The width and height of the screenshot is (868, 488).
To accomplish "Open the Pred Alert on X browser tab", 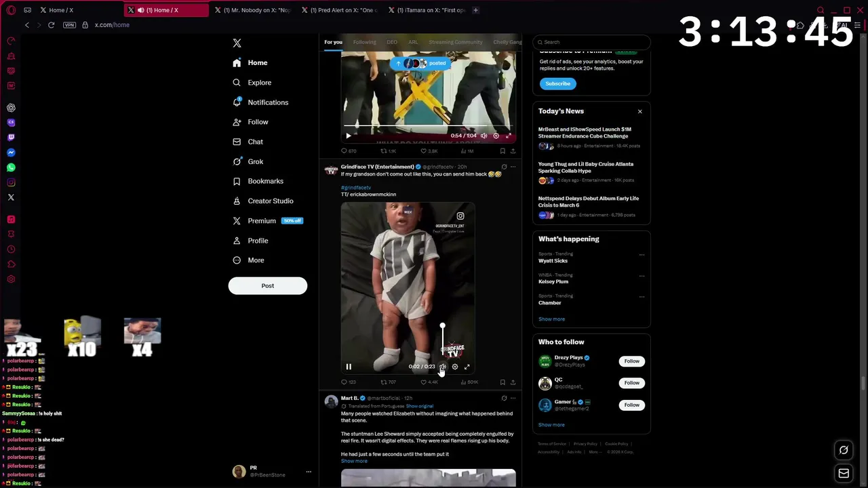I will 340,10.
